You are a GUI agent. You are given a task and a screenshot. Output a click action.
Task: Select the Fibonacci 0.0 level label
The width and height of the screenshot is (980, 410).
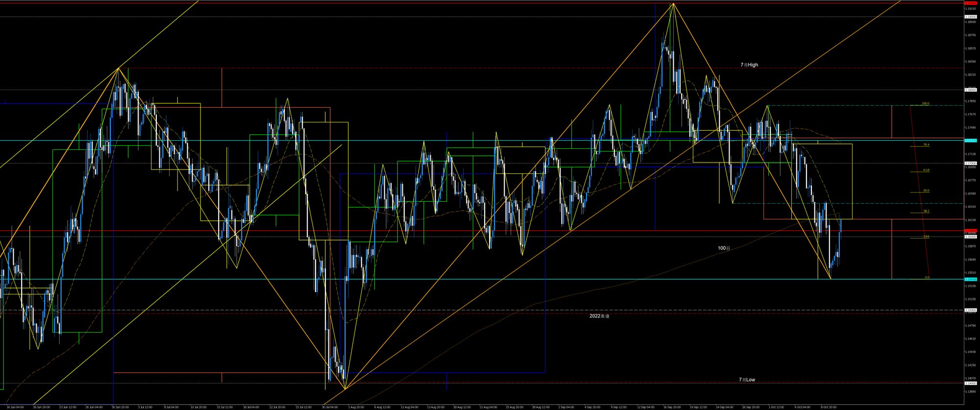(x=927, y=277)
